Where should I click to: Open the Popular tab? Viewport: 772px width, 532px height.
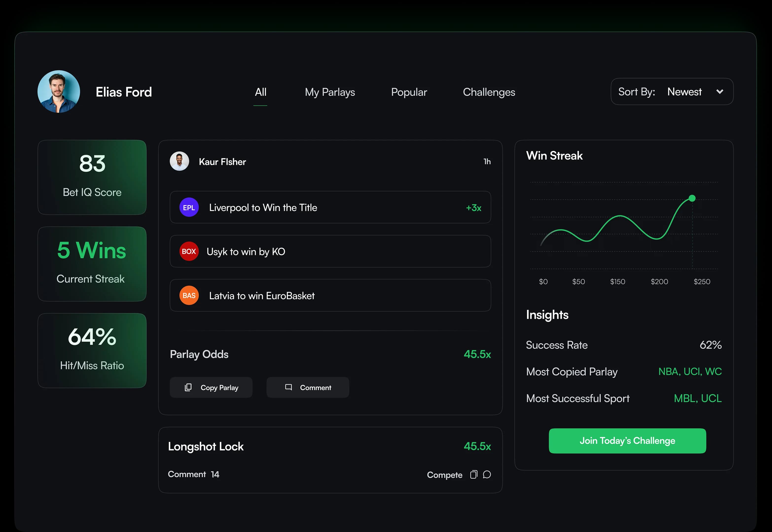click(x=409, y=92)
